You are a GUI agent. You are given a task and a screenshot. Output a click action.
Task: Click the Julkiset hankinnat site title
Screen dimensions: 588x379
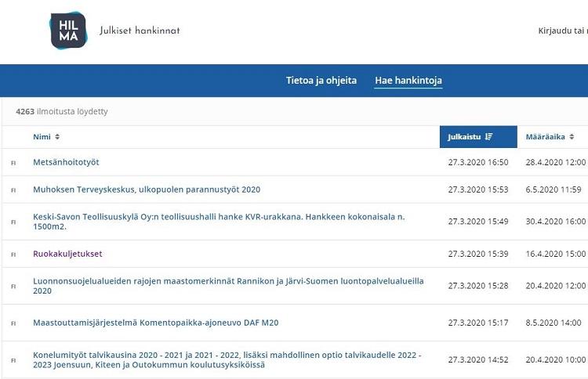(140, 31)
